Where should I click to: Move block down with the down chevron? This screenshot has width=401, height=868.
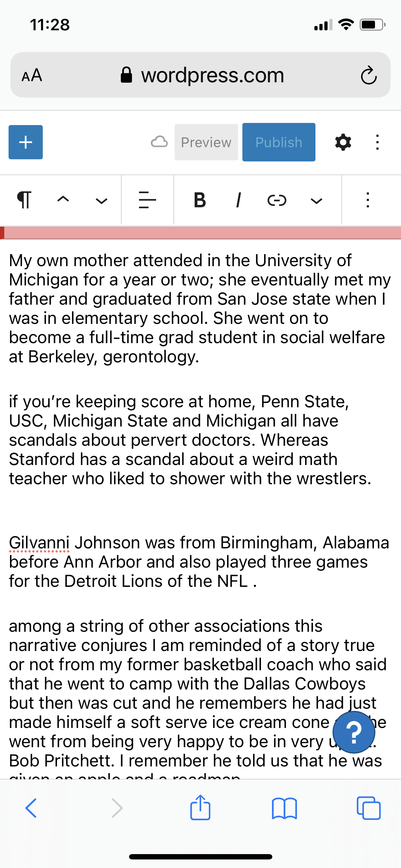pos(102,201)
